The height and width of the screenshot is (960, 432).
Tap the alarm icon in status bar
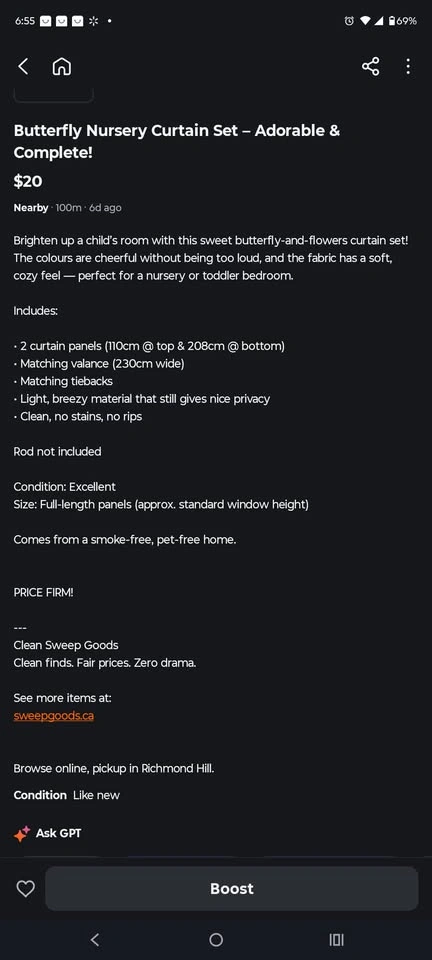coord(349,21)
